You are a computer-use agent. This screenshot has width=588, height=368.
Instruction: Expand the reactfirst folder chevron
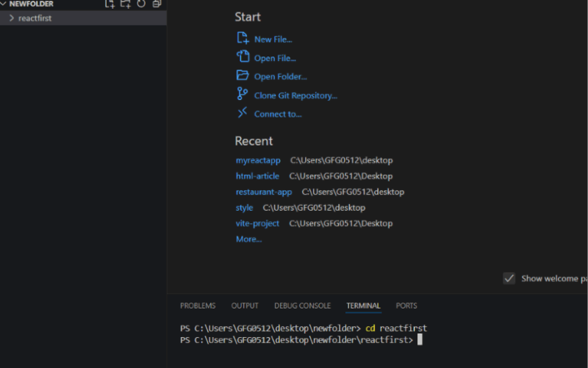pyautogui.click(x=12, y=18)
